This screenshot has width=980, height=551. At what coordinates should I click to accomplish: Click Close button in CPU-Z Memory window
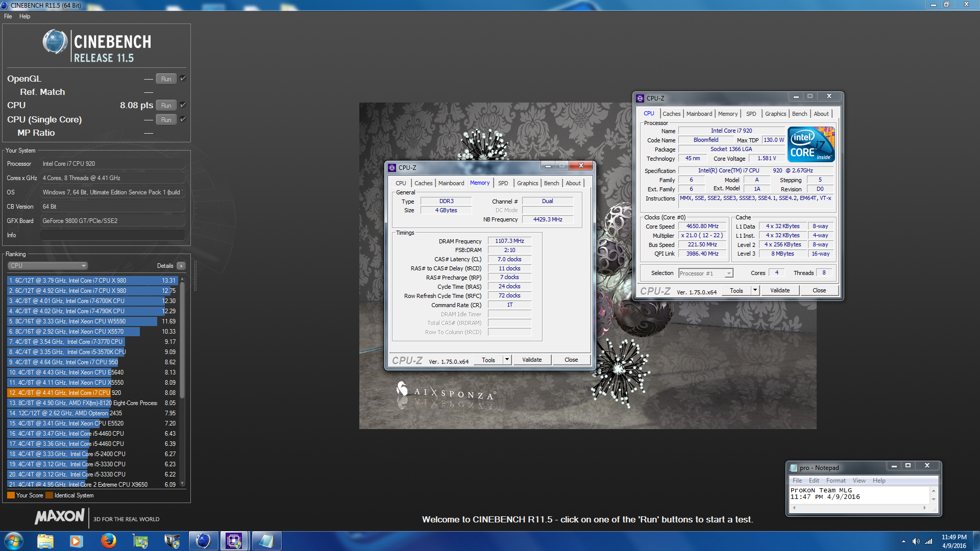(571, 360)
